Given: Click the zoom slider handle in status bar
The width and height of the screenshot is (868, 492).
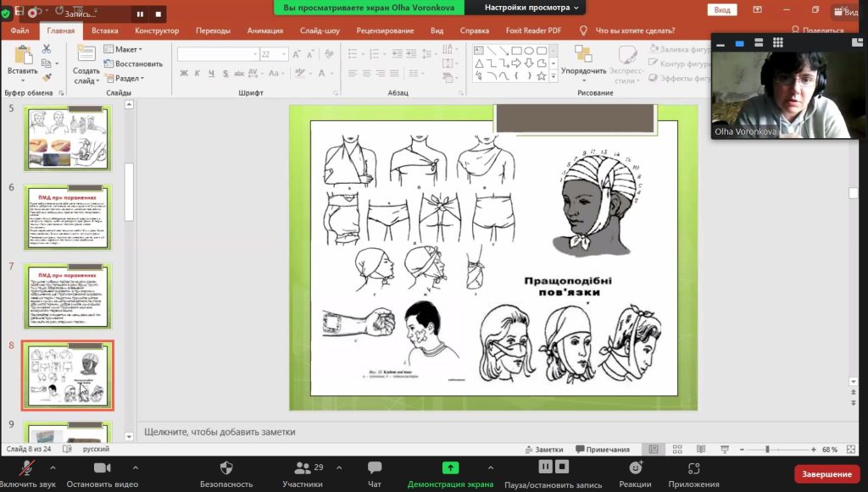Looking at the screenshot, I should pyautogui.click(x=767, y=450).
